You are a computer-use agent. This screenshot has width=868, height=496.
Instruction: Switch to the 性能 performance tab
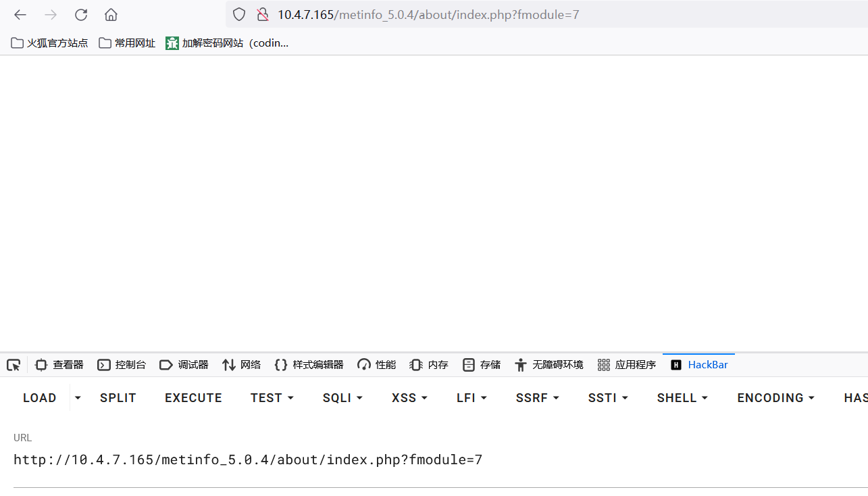coord(376,365)
